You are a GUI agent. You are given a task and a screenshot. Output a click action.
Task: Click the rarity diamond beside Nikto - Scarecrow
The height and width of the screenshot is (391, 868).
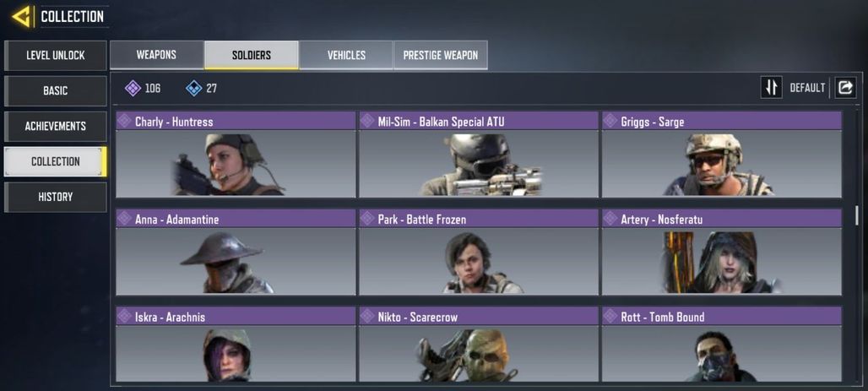point(367,316)
